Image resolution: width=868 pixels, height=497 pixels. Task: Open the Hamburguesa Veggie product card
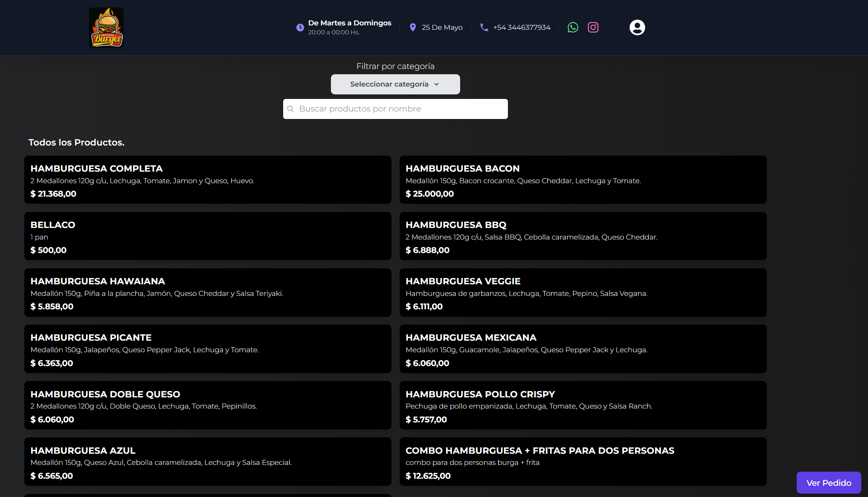pyautogui.click(x=583, y=293)
